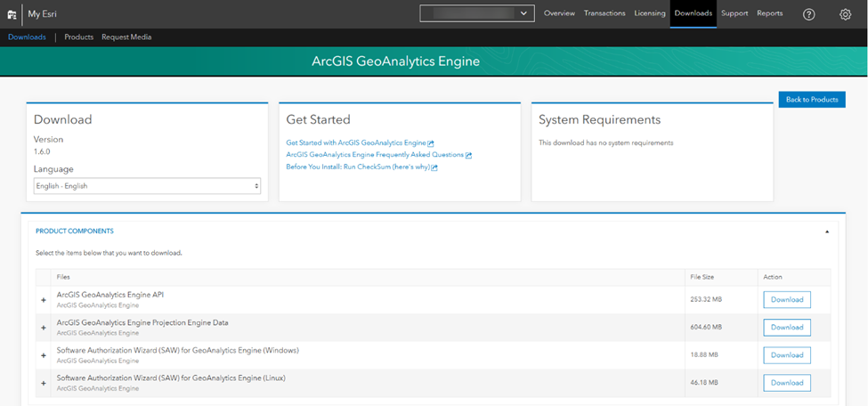Expand the SAW for Windows row
Screen dimensions: 868x406
tap(43, 355)
